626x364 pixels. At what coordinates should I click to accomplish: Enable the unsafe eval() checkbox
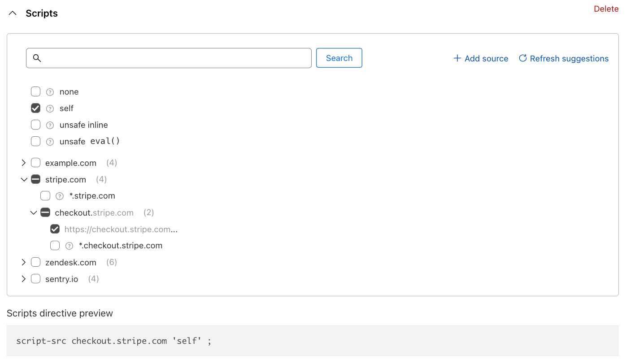click(x=36, y=141)
